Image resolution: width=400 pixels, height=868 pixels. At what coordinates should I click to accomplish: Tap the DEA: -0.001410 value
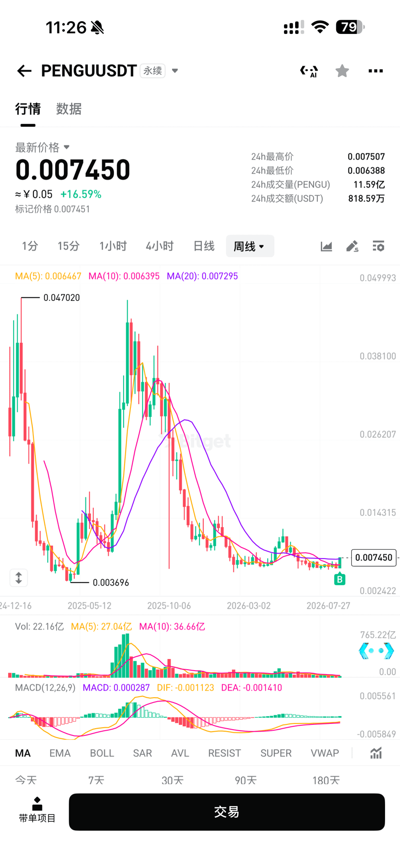pyautogui.click(x=252, y=688)
